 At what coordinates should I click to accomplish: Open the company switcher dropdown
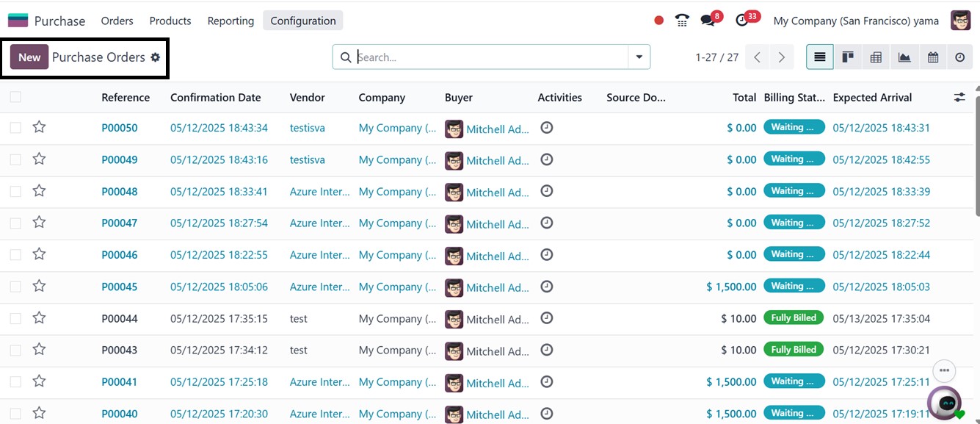tap(856, 21)
